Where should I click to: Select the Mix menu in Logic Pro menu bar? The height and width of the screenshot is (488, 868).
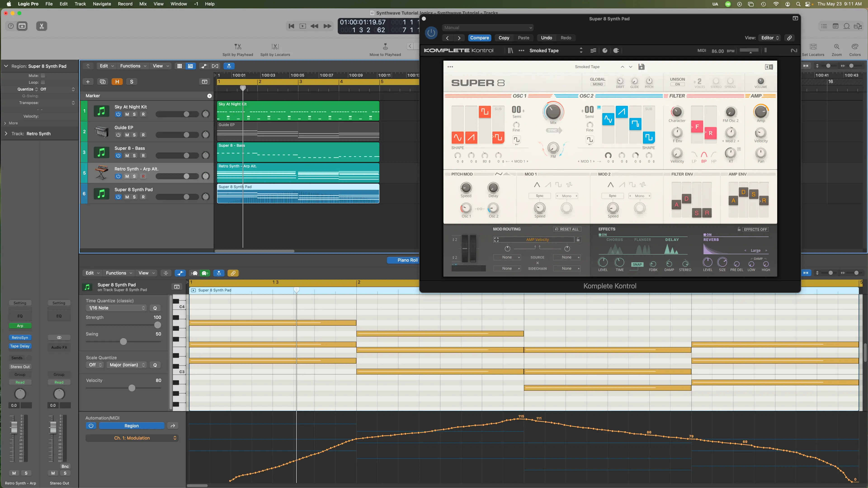[142, 4]
